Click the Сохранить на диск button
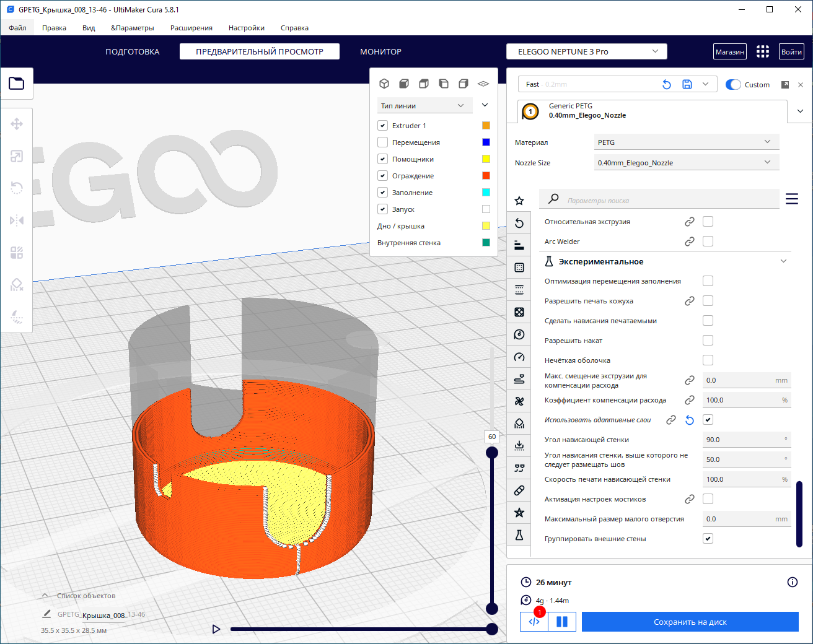Image resolution: width=813 pixels, height=644 pixels. (x=690, y=622)
